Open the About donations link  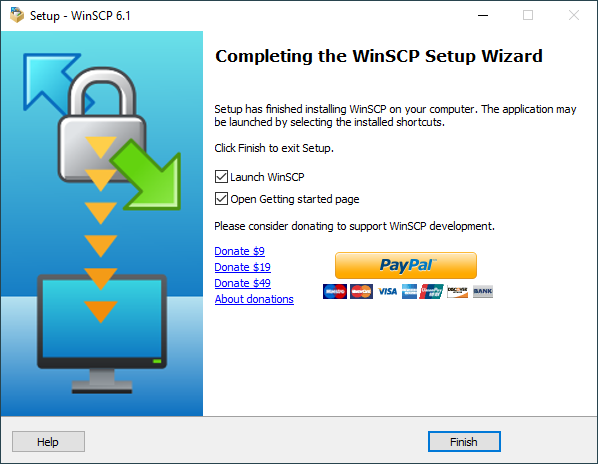pos(254,299)
